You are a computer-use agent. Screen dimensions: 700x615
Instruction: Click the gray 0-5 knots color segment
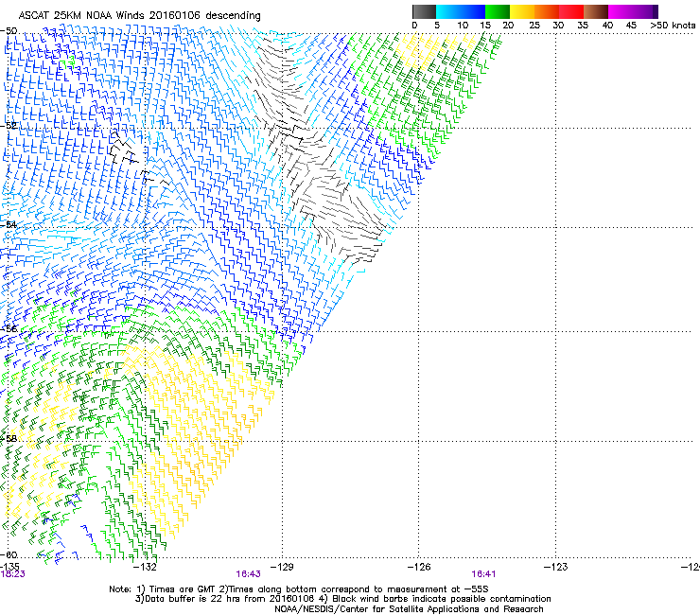point(424,11)
